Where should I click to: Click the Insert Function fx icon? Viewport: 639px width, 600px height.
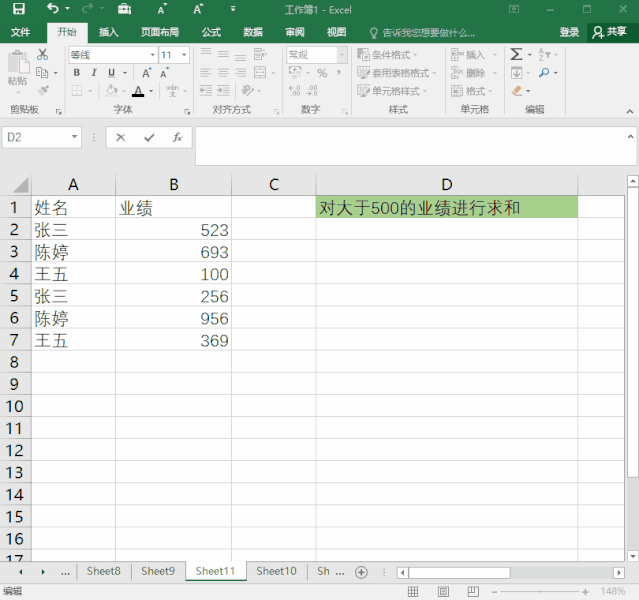click(x=177, y=137)
